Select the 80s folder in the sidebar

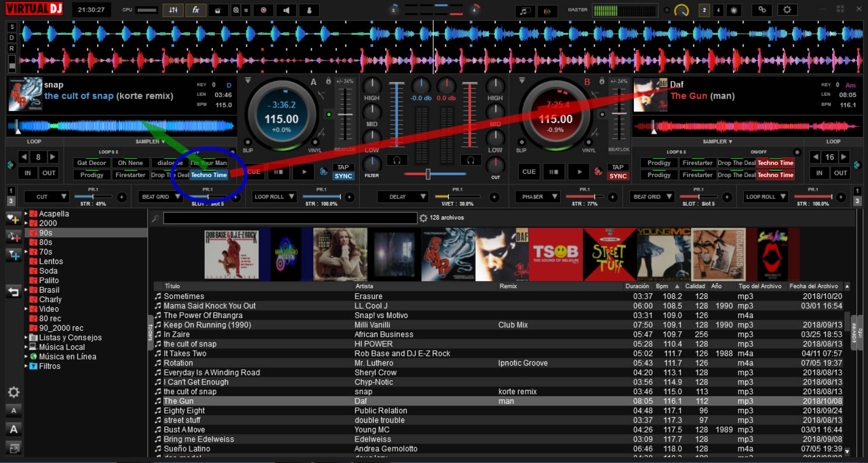(45, 242)
